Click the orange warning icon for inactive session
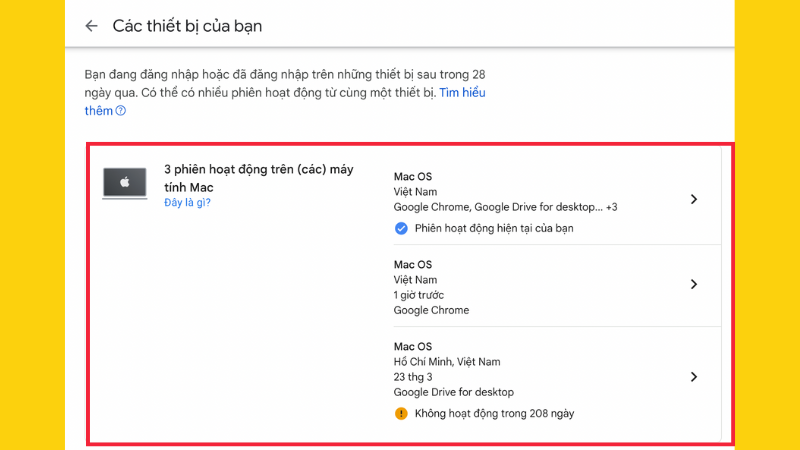800x450 pixels. (401, 413)
